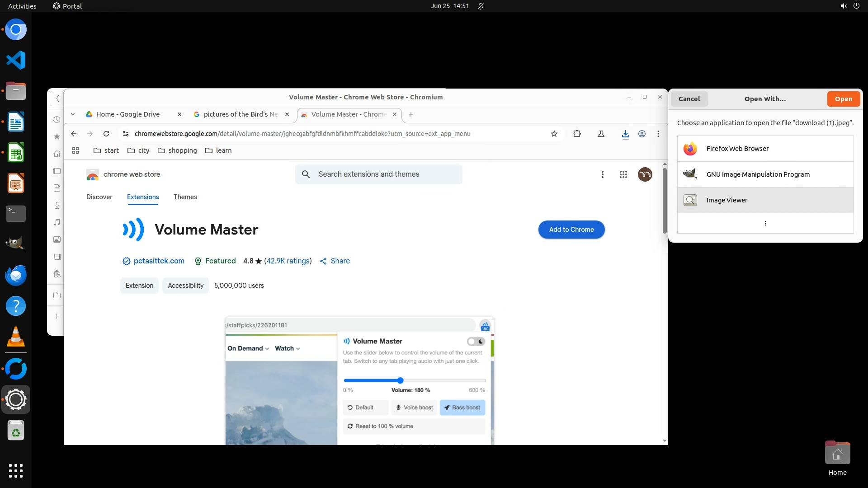
Task: Click the Chrome Labs flask icon
Action: [x=601, y=134]
